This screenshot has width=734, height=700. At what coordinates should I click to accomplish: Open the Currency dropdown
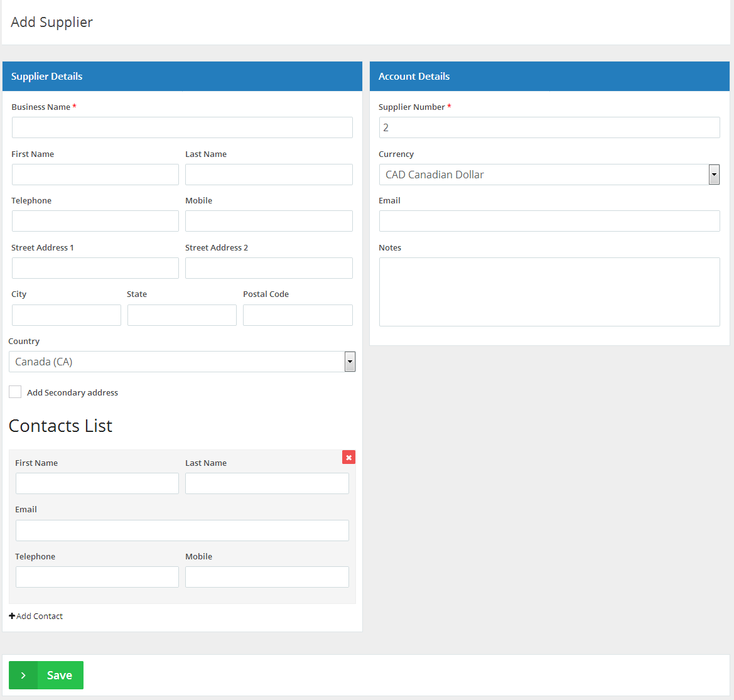click(x=549, y=175)
